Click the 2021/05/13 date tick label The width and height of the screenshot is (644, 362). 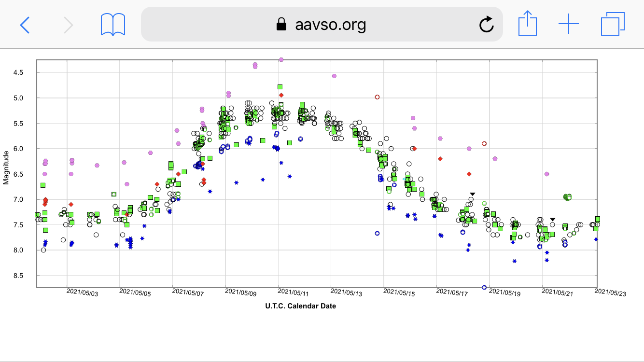coord(346,293)
